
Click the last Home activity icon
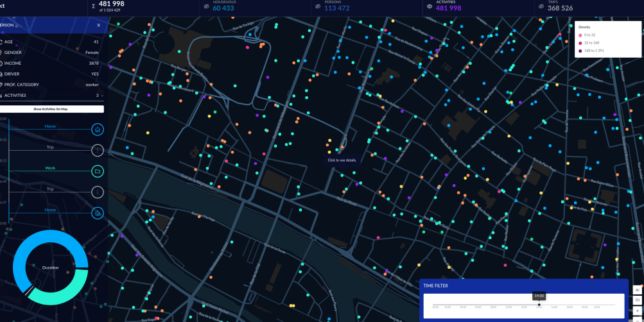(x=98, y=214)
